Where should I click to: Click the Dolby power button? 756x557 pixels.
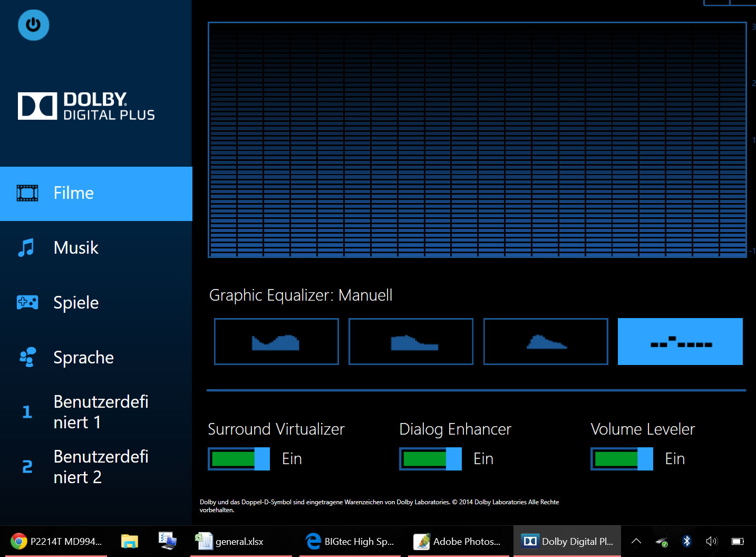[33, 25]
